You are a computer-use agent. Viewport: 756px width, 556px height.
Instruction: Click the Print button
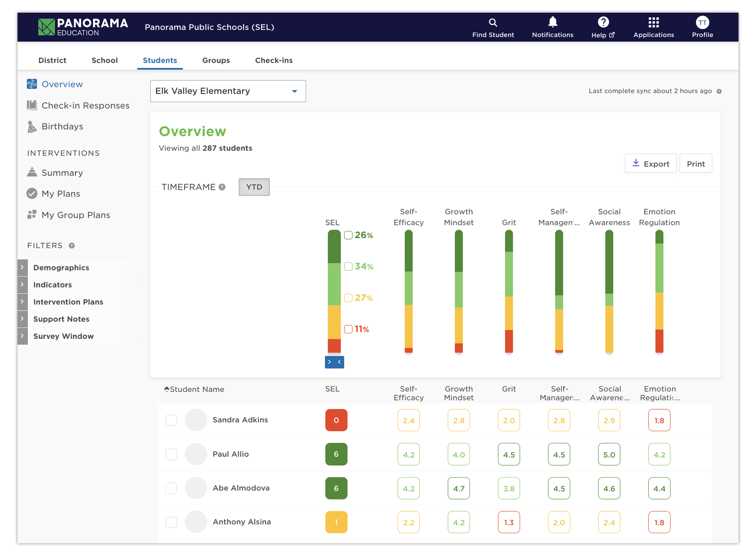tap(696, 163)
